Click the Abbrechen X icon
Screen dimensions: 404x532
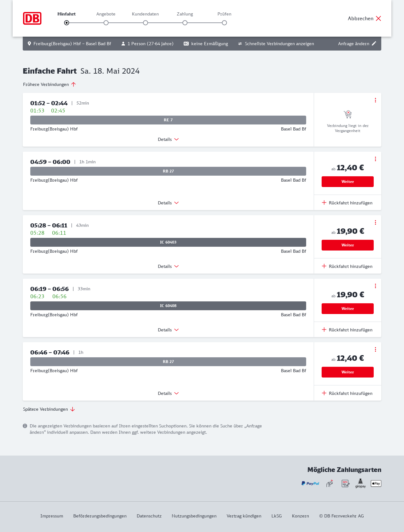tap(378, 18)
